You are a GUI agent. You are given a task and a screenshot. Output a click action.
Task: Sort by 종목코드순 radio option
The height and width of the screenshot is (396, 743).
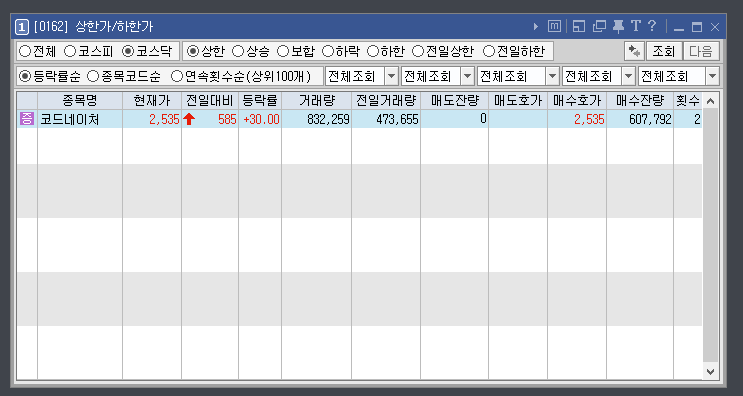(125, 76)
